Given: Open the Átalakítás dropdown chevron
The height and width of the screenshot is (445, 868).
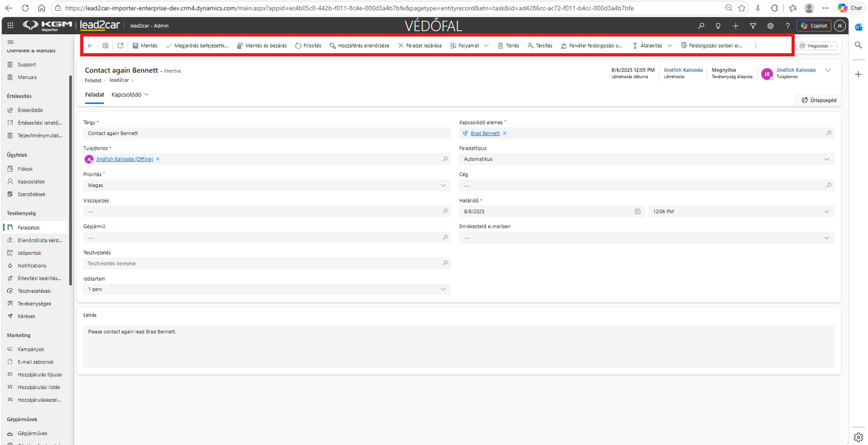Looking at the screenshot, I should click(669, 46).
